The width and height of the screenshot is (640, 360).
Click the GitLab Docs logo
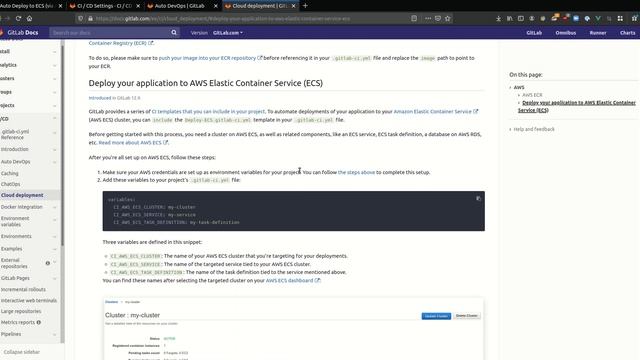coord(19,32)
